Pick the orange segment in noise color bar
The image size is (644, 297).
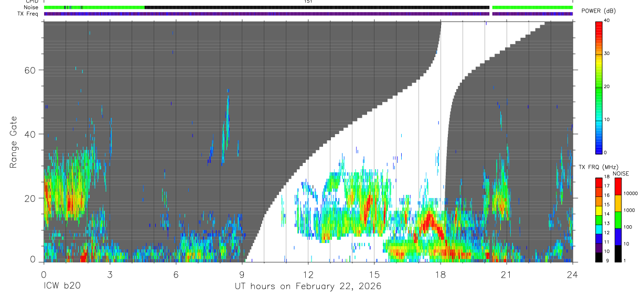[x=618, y=203]
